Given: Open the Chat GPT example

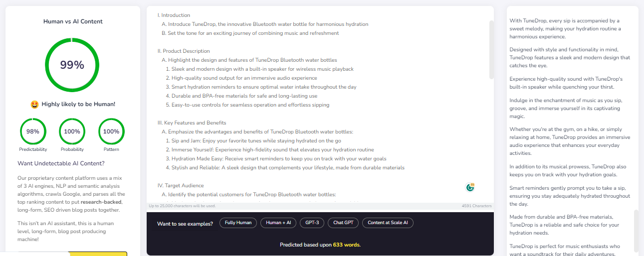Looking at the screenshot, I should click(343, 223).
